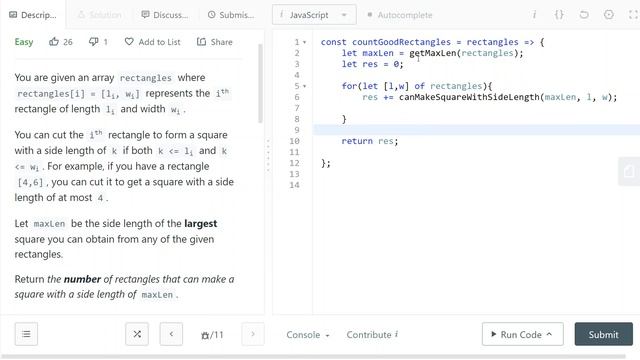Toggle the Autocomplete option
The width and height of the screenshot is (640, 360).
point(400,15)
